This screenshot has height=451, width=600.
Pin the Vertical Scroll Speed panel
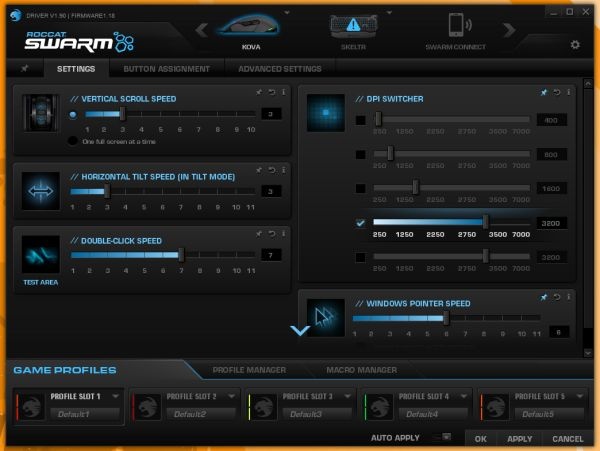tap(259, 92)
